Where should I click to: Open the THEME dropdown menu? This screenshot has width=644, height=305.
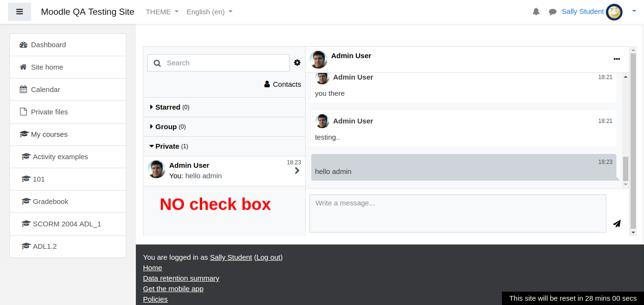pyautogui.click(x=162, y=12)
